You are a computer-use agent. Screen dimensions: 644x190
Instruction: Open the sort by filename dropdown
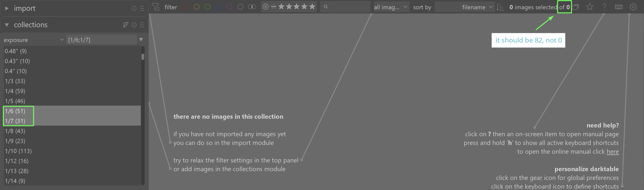(464, 7)
